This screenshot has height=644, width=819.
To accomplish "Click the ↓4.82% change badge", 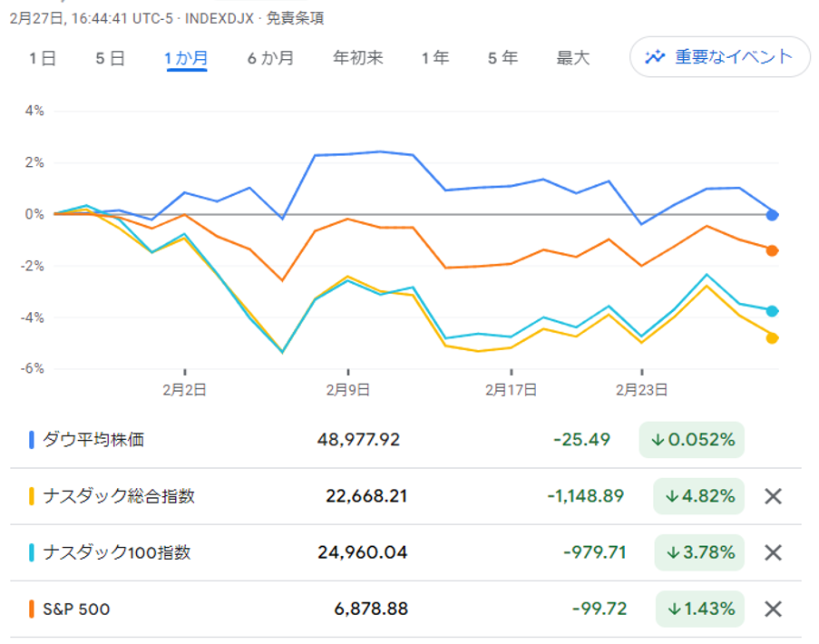I will [698, 496].
